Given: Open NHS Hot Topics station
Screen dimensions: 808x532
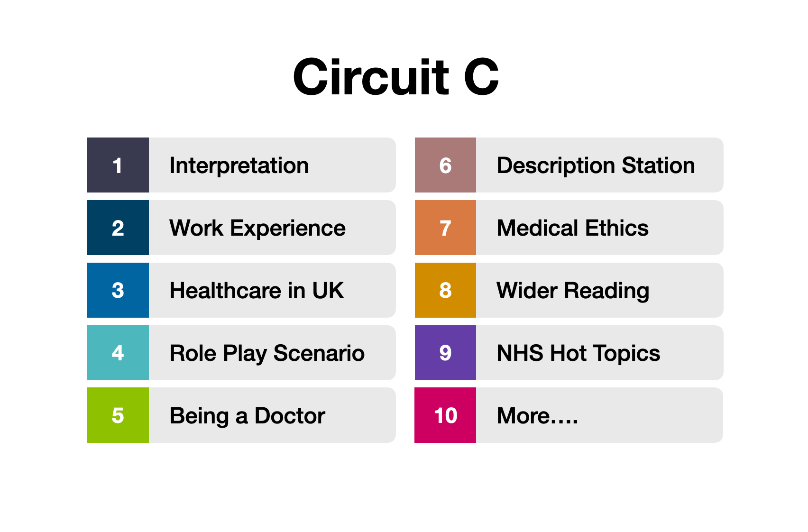Looking at the screenshot, I should pos(578,353).
